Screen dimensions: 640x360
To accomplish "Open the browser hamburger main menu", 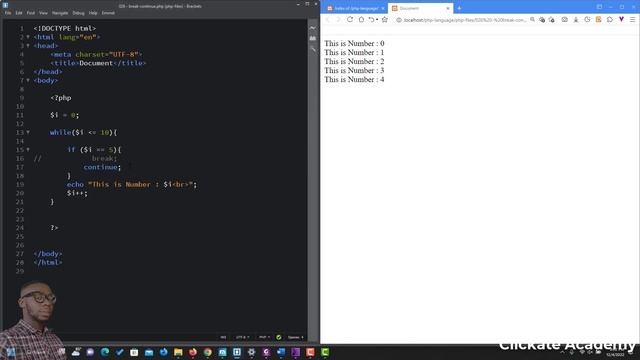I will [x=633, y=20].
